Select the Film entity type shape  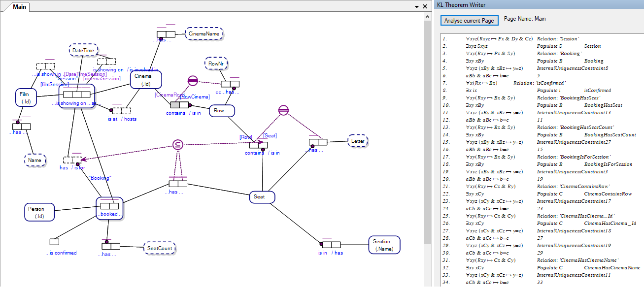click(x=26, y=97)
